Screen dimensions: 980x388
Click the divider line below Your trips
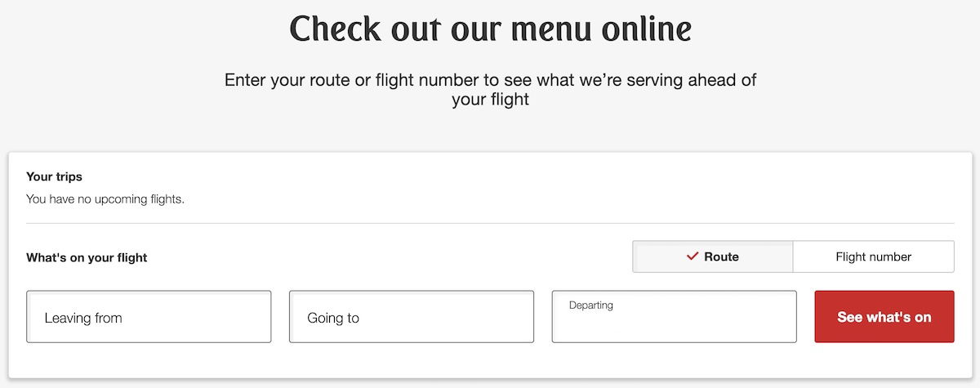(x=490, y=223)
